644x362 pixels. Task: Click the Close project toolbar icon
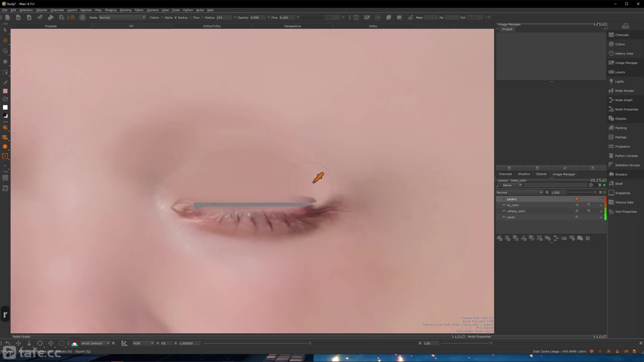point(18,17)
